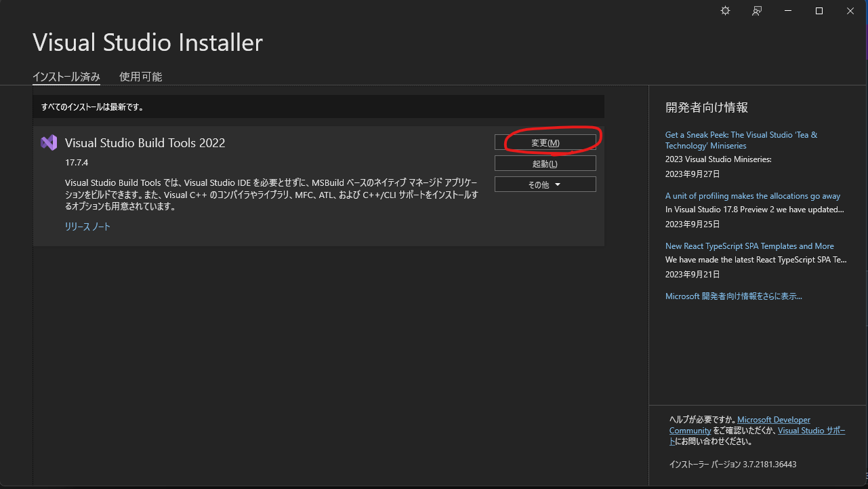Maximize the Visual Studio Installer window
Screen dimensions: 868x489
pos(819,11)
